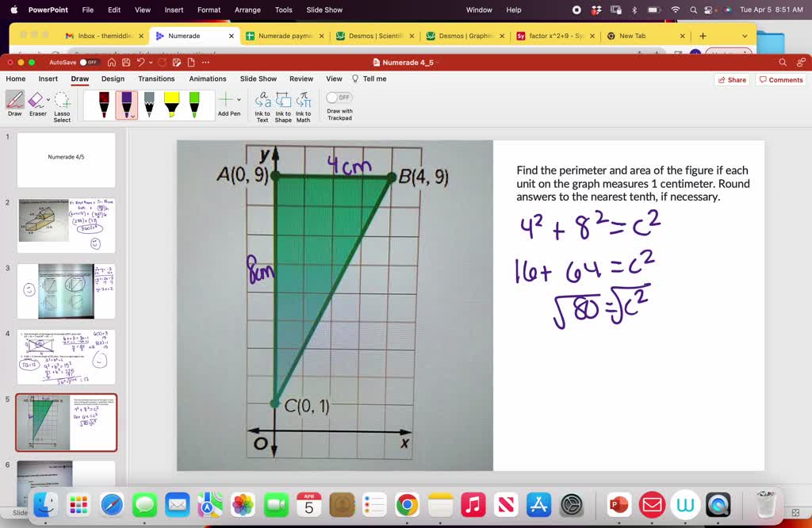Select the Eraser tool
This screenshot has height=528, width=812.
pyautogui.click(x=36, y=103)
